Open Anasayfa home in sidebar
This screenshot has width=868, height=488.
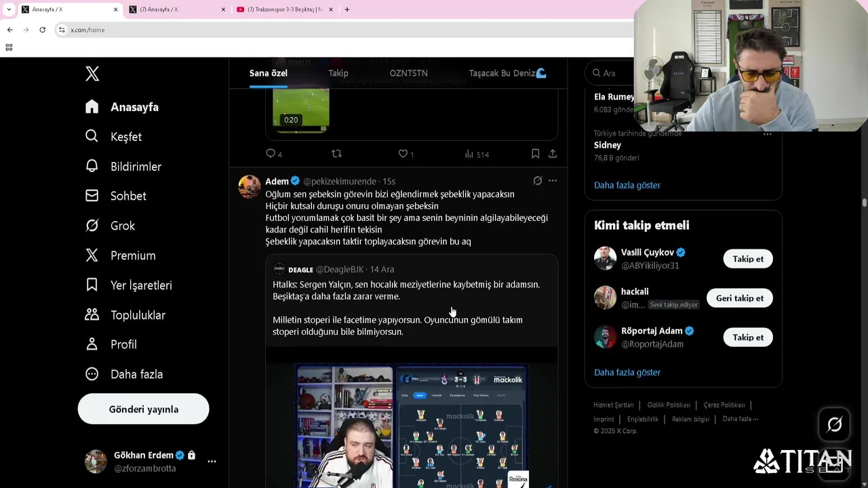coord(122,107)
